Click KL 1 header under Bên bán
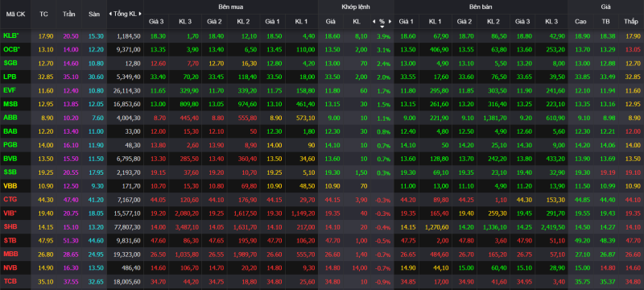This screenshot has height=290, width=644. [x=435, y=22]
